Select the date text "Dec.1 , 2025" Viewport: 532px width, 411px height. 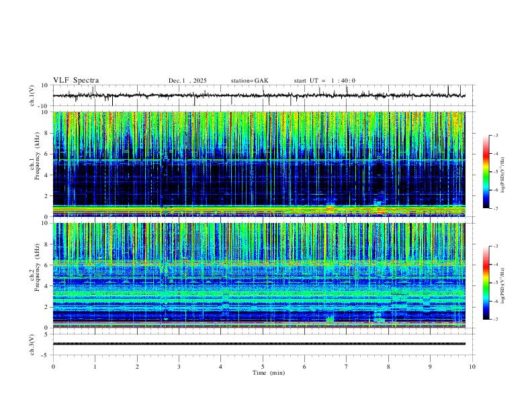187,81
